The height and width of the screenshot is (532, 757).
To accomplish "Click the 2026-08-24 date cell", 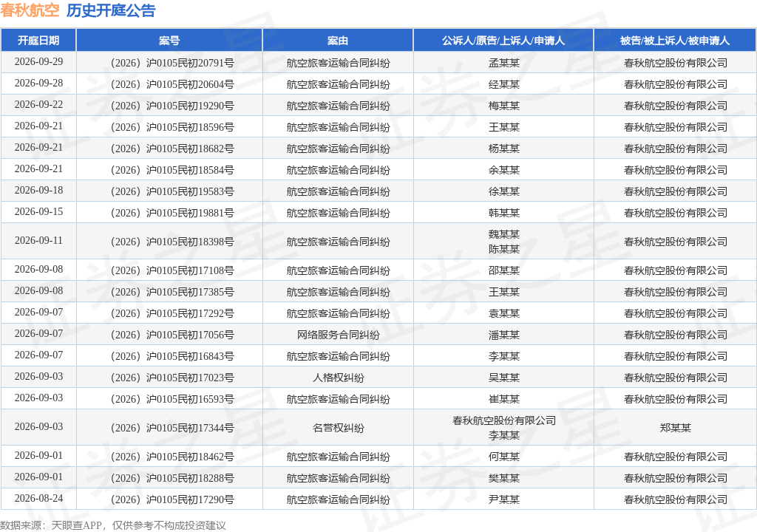I will [x=38, y=498].
